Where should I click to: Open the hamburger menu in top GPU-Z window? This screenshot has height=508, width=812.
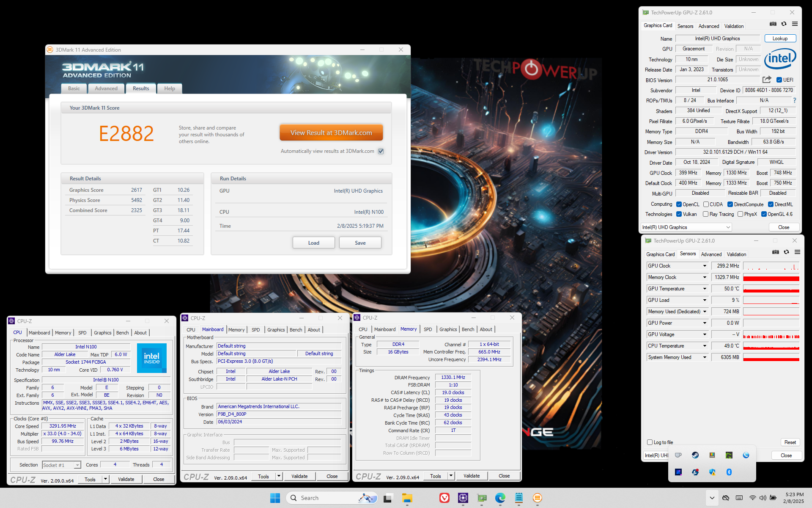coord(795,24)
